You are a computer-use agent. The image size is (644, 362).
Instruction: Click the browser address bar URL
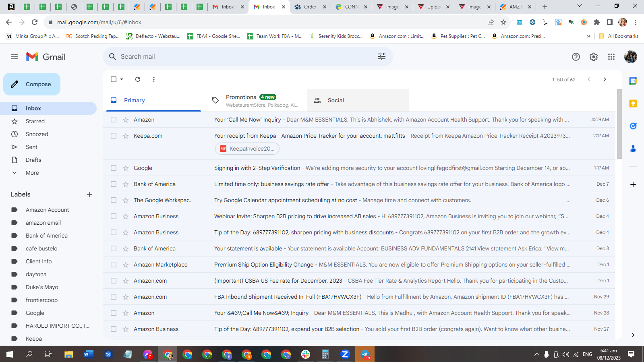tap(99, 22)
